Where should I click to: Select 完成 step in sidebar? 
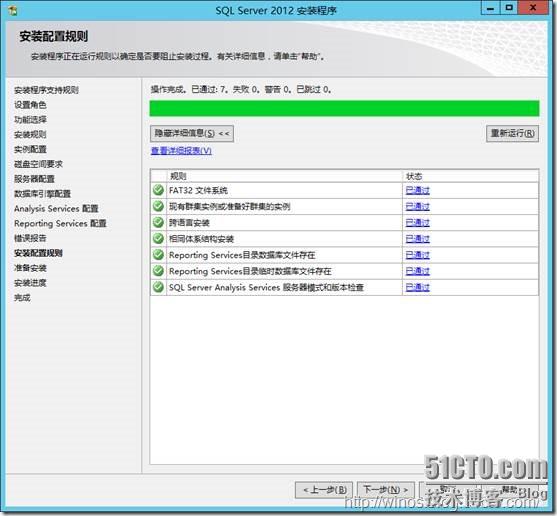point(22,298)
